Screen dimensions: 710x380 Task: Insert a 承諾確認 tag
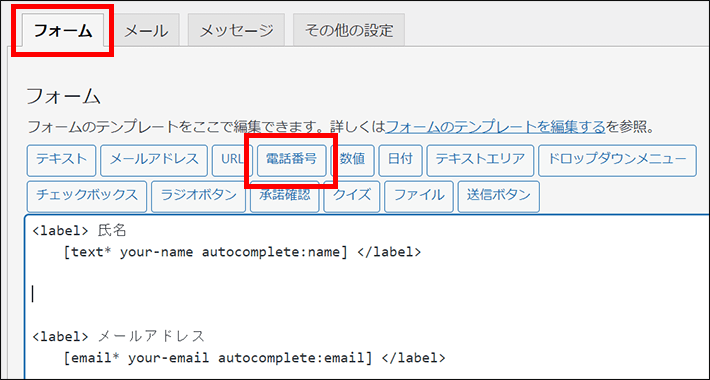[284, 197]
